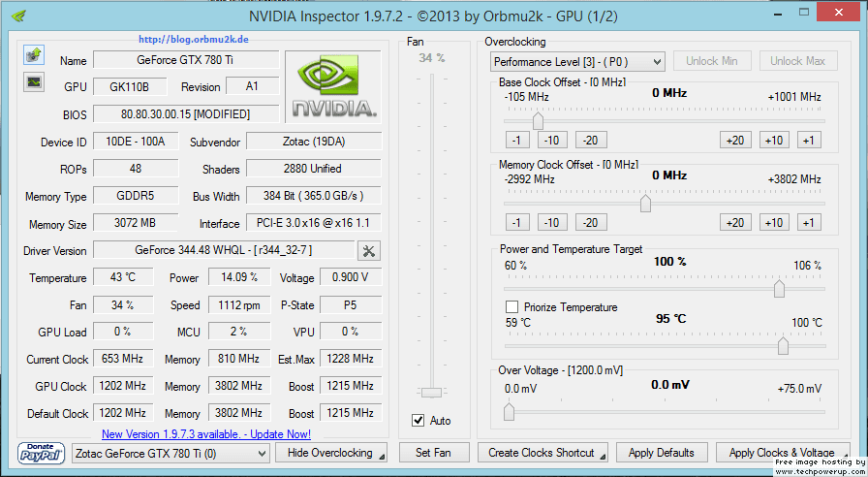The height and width of the screenshot is (477, 868).
Task: Open the blog.orbmu2k.de link
Action: [x=193, y=40]
